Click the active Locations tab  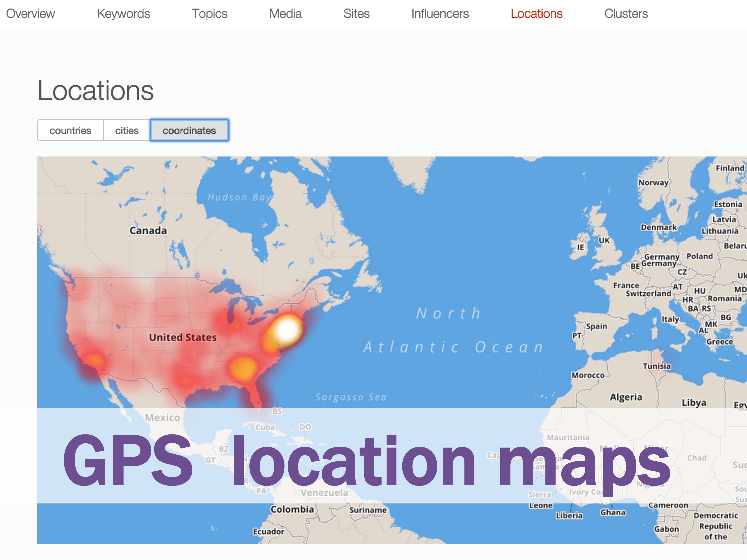pos(536,14)
